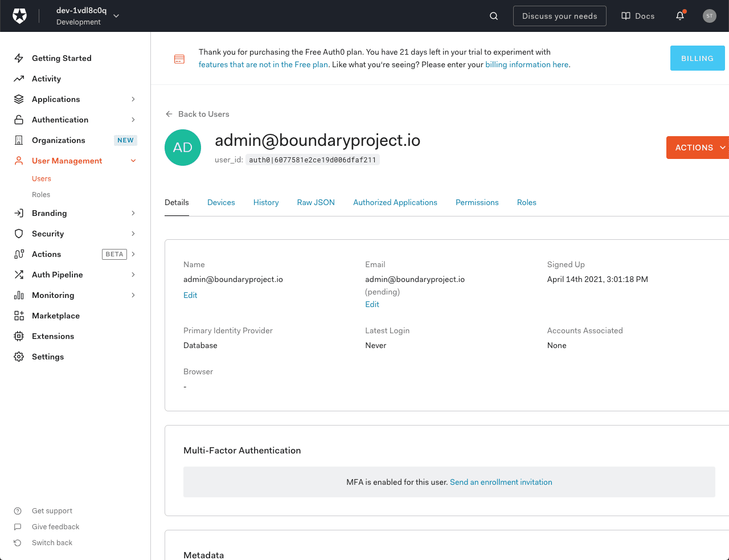This screenshot has width=729, height=560.
Task: Expand the Security menu chevron
Action: tap(133, 234)
